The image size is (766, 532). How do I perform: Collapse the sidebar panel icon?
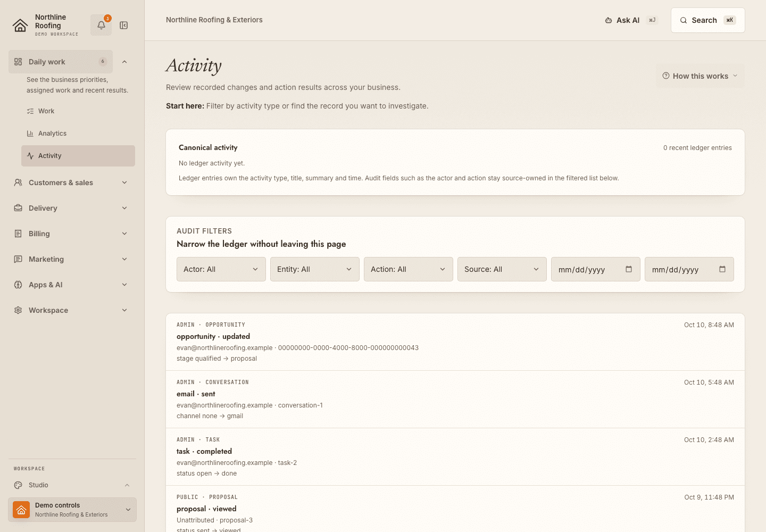pyautogui.click(x=124, y=25)
